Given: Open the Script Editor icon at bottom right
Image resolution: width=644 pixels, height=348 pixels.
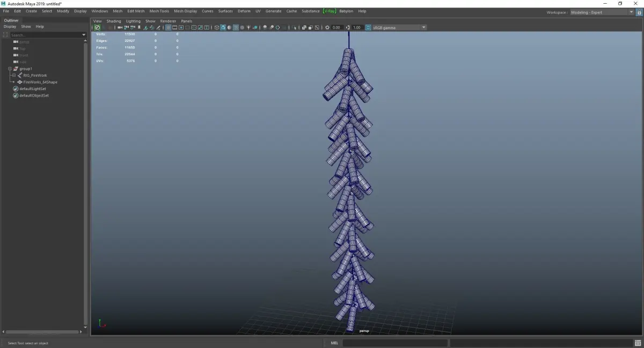Looking at the screenshot, I should click(x=638, y=343).
